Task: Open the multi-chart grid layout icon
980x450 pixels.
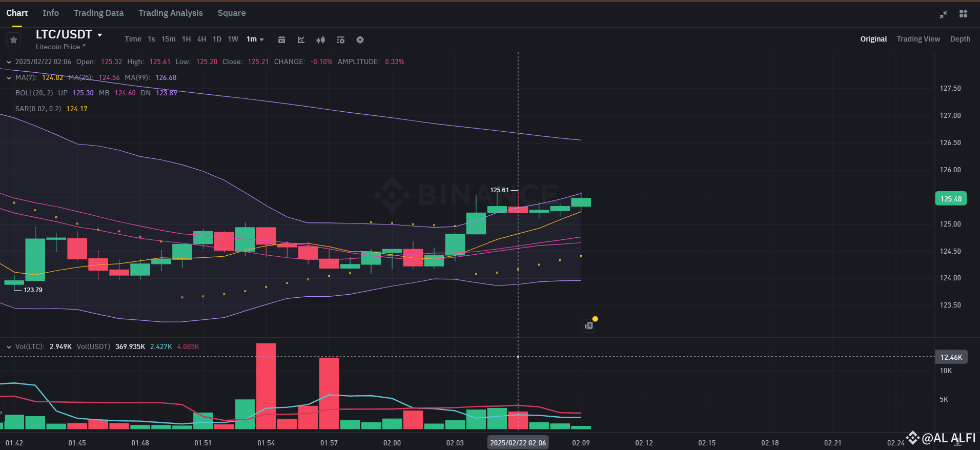Action: pyautogui.click(x=964, y=14)
